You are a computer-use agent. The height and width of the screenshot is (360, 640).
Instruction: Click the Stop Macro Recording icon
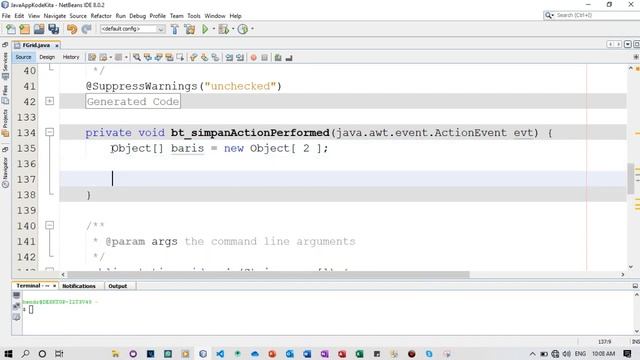click(x=264, y=58)
